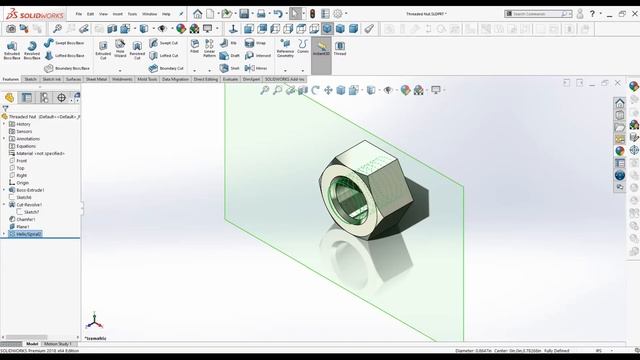Open the Tools menu
Screen dimensions: 640x360
[132, 14]
